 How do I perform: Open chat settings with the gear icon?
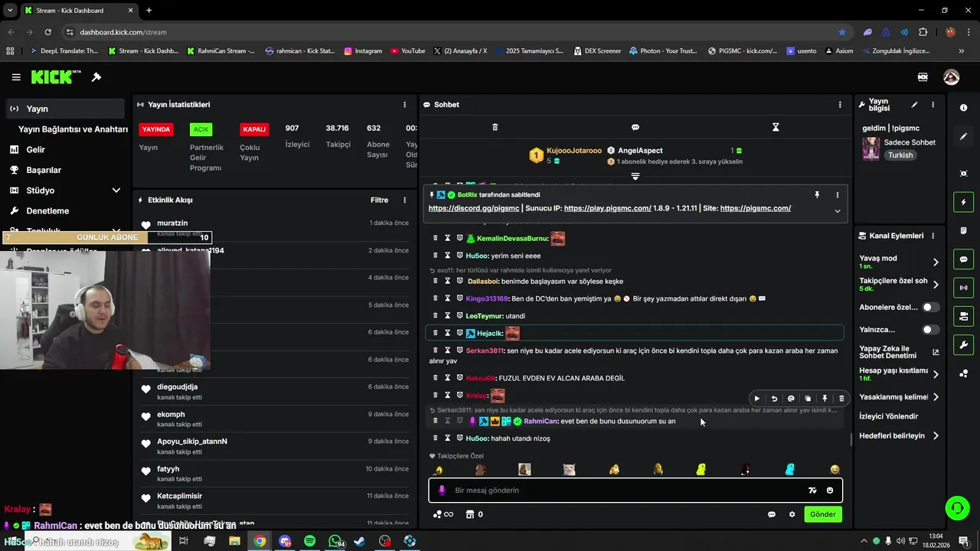tap(792, 514)
